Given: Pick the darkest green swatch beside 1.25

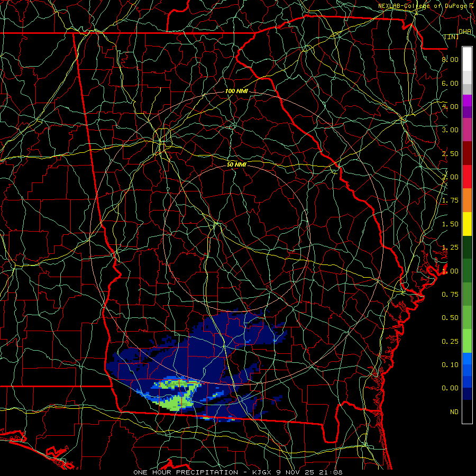Looking at the screenshot, I should tap(467, 247).
